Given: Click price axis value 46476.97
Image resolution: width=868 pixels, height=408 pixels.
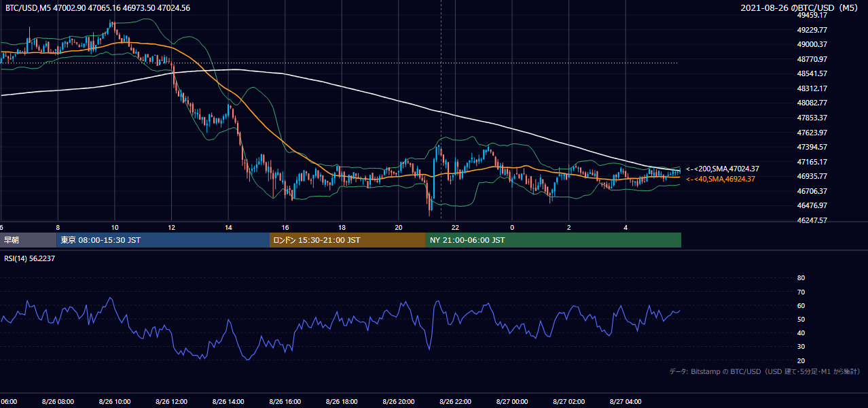Looking at the screenshot, I should (x=812, y=205).
